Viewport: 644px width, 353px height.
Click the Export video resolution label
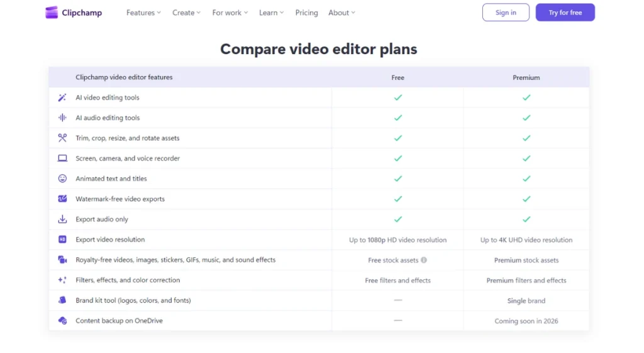pyautogui.click(x=110, y=239)
